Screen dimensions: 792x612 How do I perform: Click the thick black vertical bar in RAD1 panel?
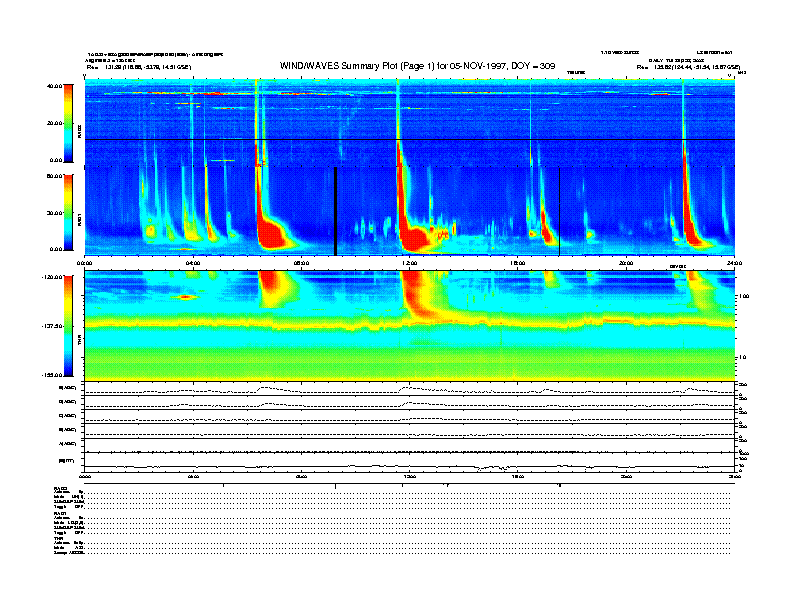[x=335, y=211]
